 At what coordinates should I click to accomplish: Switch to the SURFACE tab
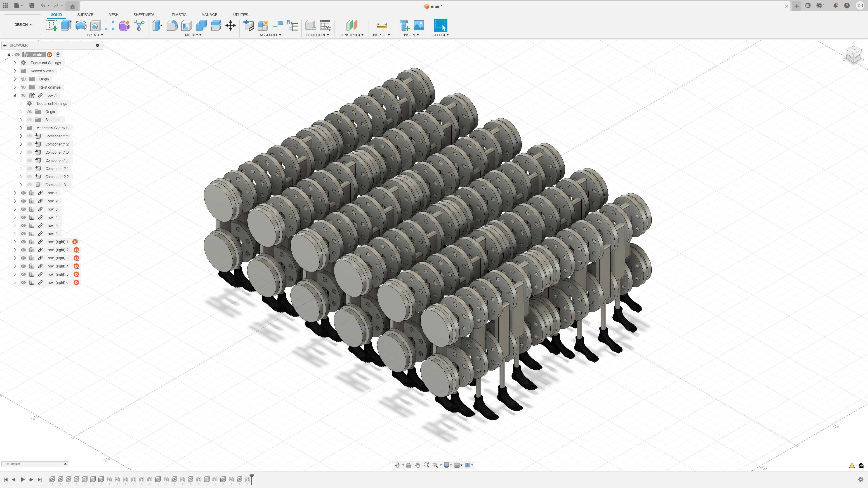click(x=85, y=14)
